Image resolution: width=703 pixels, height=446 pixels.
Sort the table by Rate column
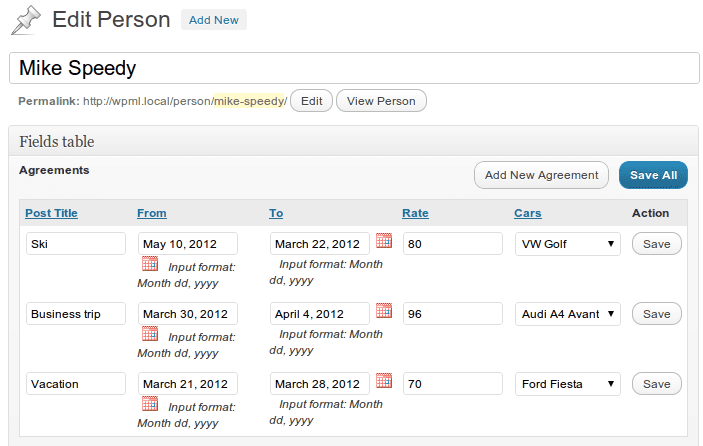[415, 213]
